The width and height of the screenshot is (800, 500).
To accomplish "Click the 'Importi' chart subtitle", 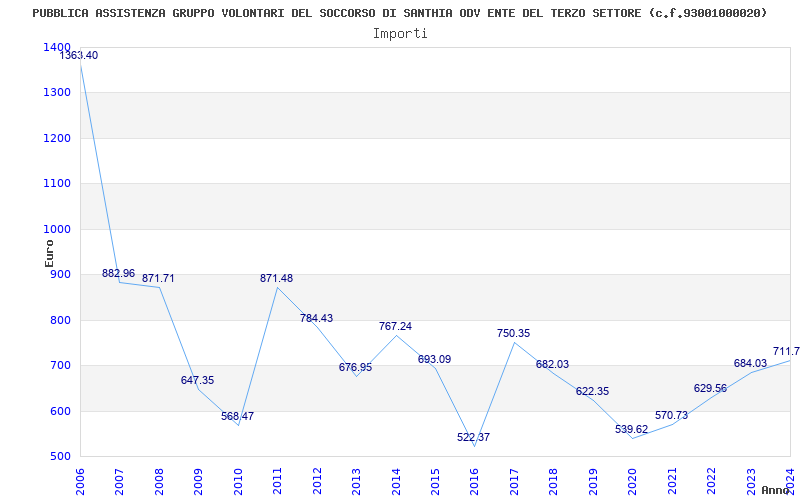I will click(400, 34).
